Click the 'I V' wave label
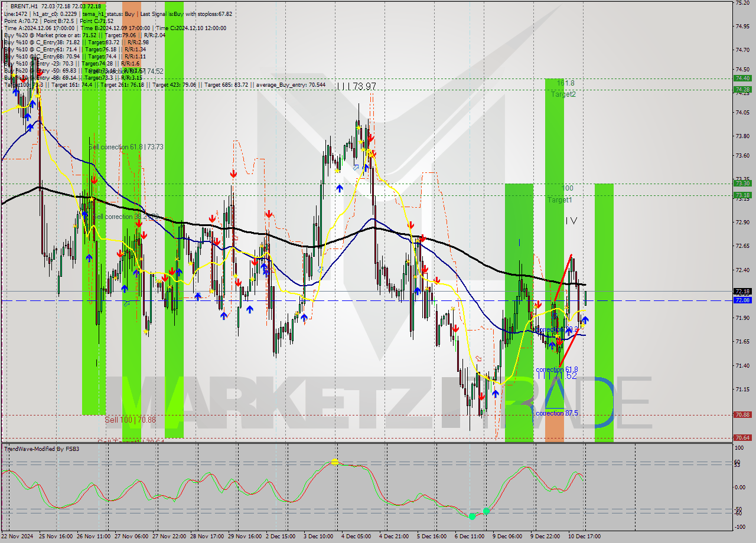Image resolution: width=756 pixels, height=543 pixels. point(571,221)
